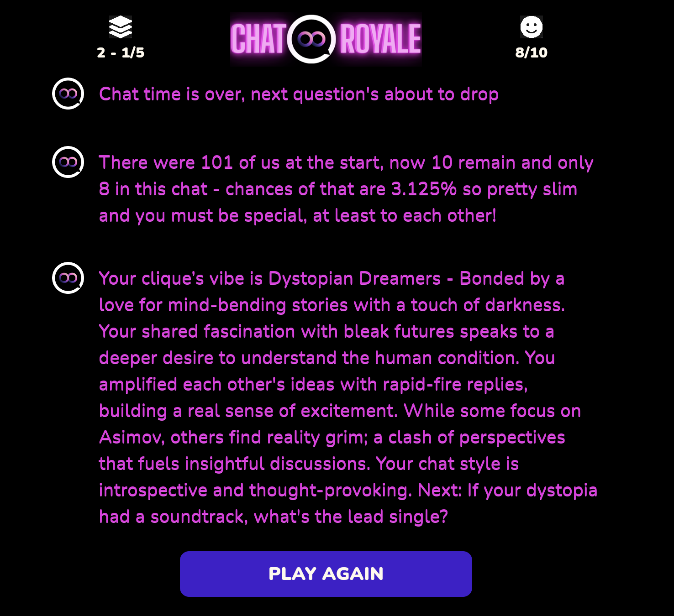The height and width of the screenshot is (616, 674).
Task: Select the "2 - 1/5" round counter
Action: [x=121, y=52]
